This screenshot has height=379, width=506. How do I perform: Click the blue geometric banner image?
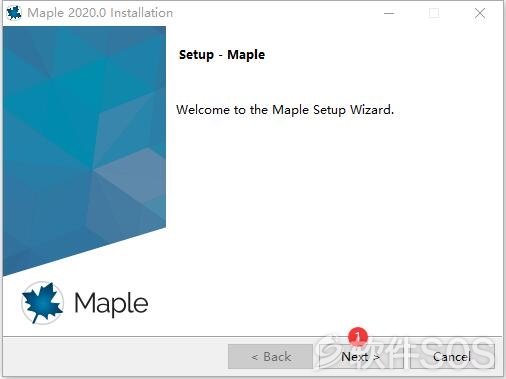click(x=84, y=150)
